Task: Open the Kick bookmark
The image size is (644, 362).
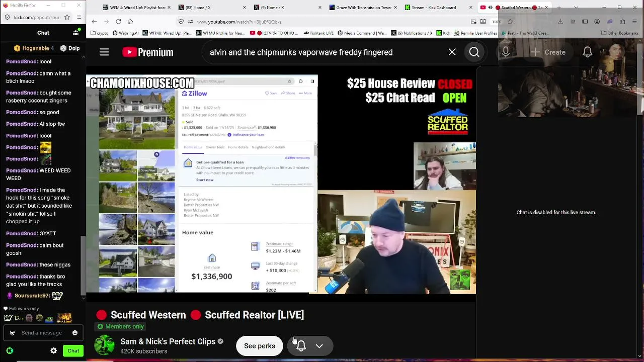Action: click(443, 33)
